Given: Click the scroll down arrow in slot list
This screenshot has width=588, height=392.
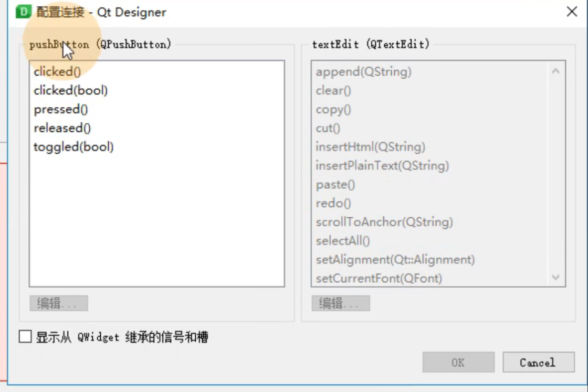Looking at the screenshot, I should [556, 277].
